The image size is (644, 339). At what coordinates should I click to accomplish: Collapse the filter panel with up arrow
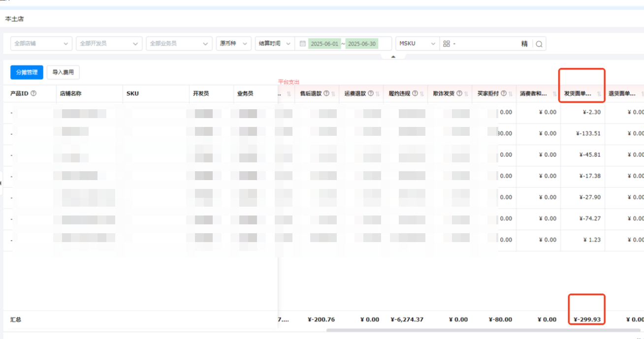coord(393,57)
